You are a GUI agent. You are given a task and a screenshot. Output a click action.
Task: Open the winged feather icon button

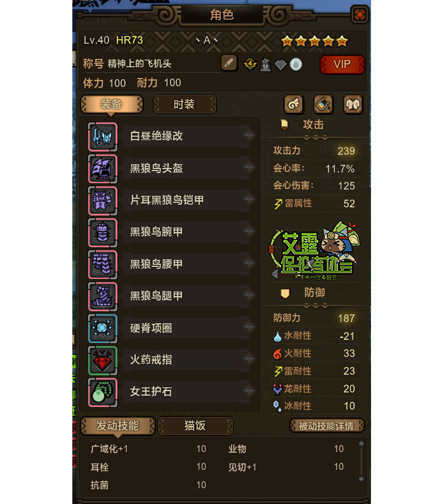tap(294, 104)
